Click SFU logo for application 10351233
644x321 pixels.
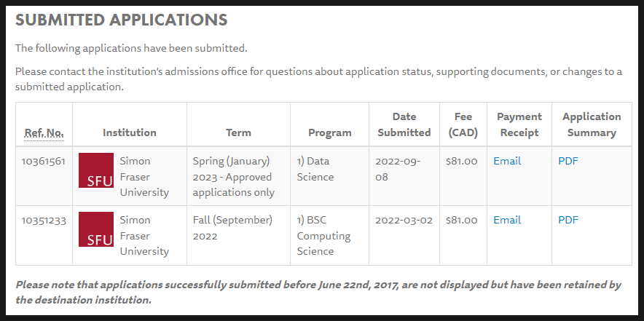coord(96,229)
